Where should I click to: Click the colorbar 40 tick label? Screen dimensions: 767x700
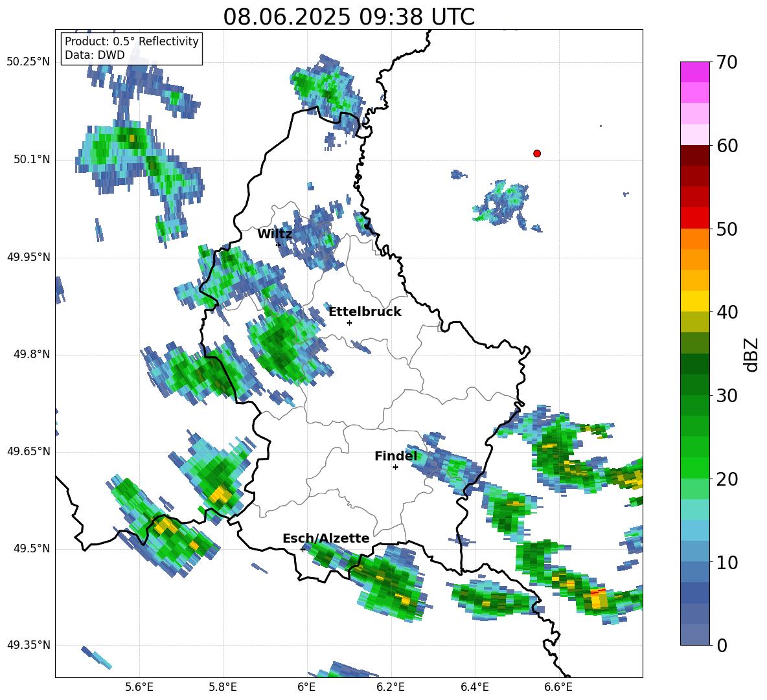pyautogui.click(x=727, y=312)
